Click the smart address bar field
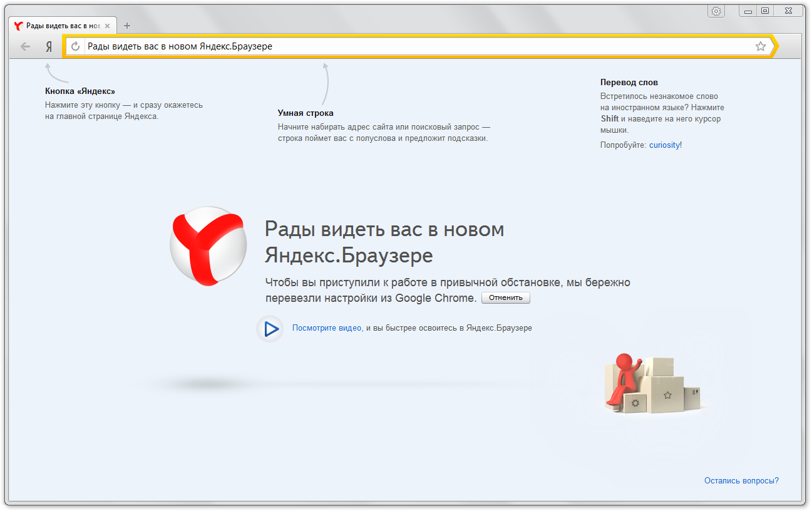The width and height of the screenshot is (812, 511). [418, 46]
